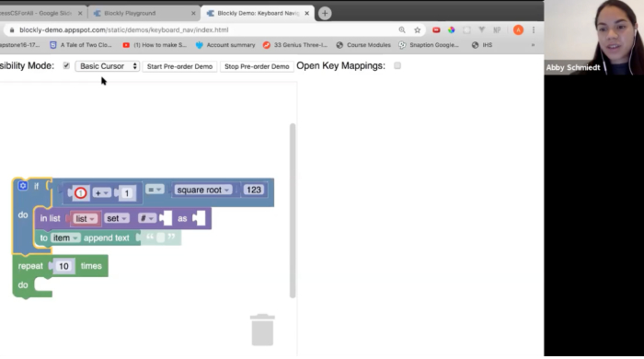
Task: Close the Blockly Playground tab
Action: pyautogui.click(x=193, y=13)
